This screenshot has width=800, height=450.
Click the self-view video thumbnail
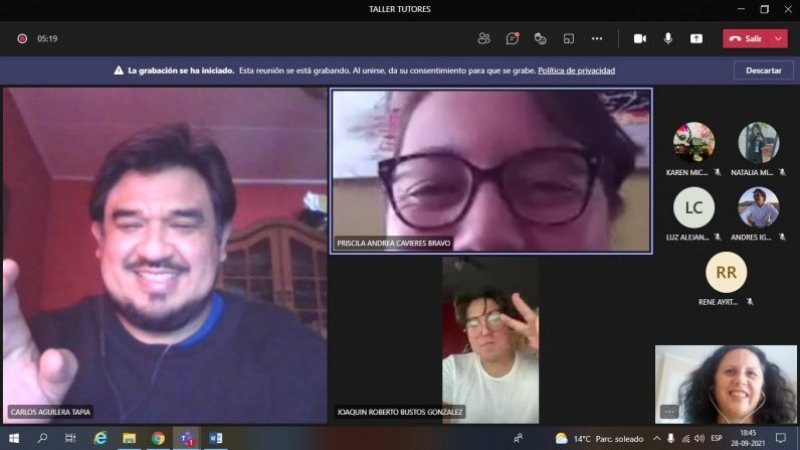(726, 384)
